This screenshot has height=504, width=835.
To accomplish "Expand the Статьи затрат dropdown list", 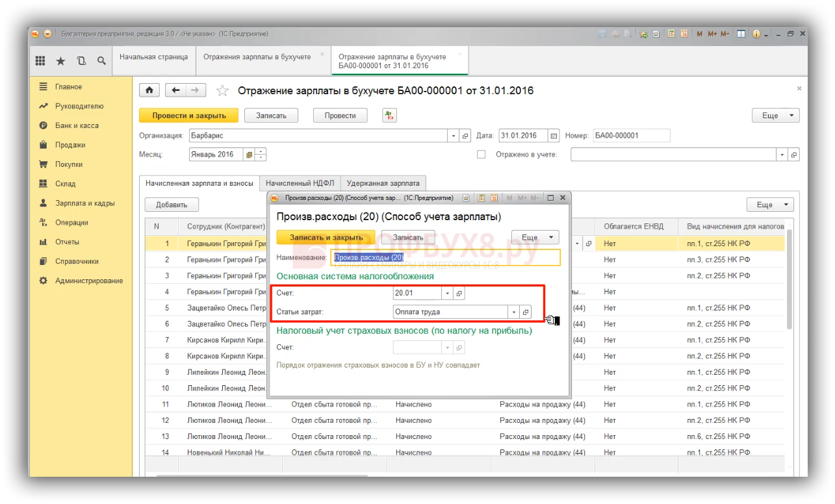I will point(514,312).
